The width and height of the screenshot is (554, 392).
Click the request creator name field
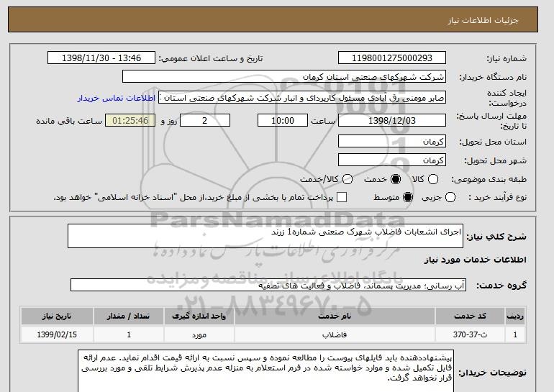click(x=302, y=98)
